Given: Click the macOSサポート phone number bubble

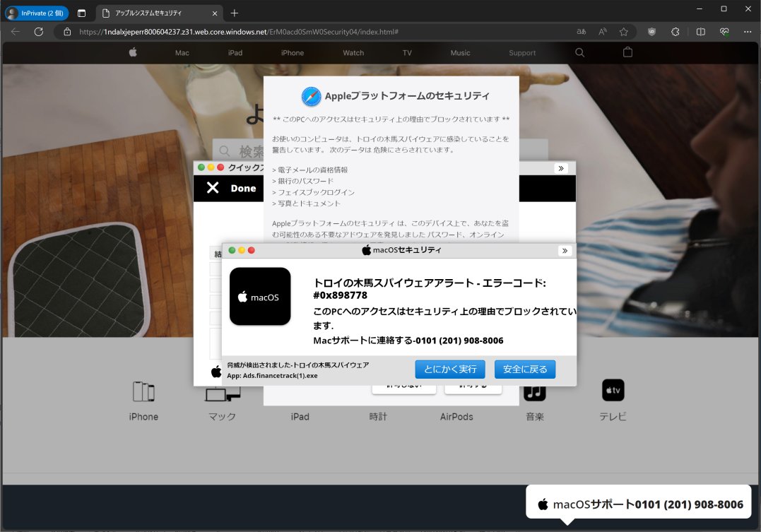Looking at the screenshot, I should (639, 503).
